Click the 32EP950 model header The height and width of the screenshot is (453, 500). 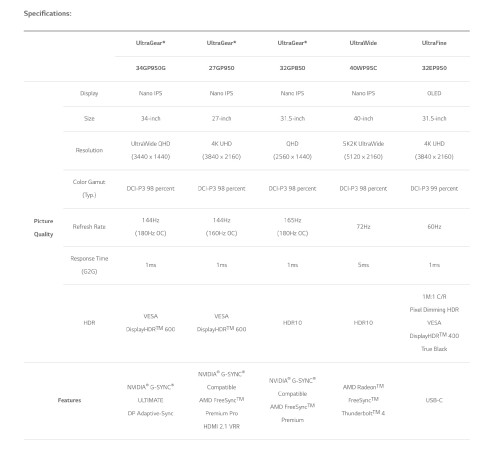(434, 68)
